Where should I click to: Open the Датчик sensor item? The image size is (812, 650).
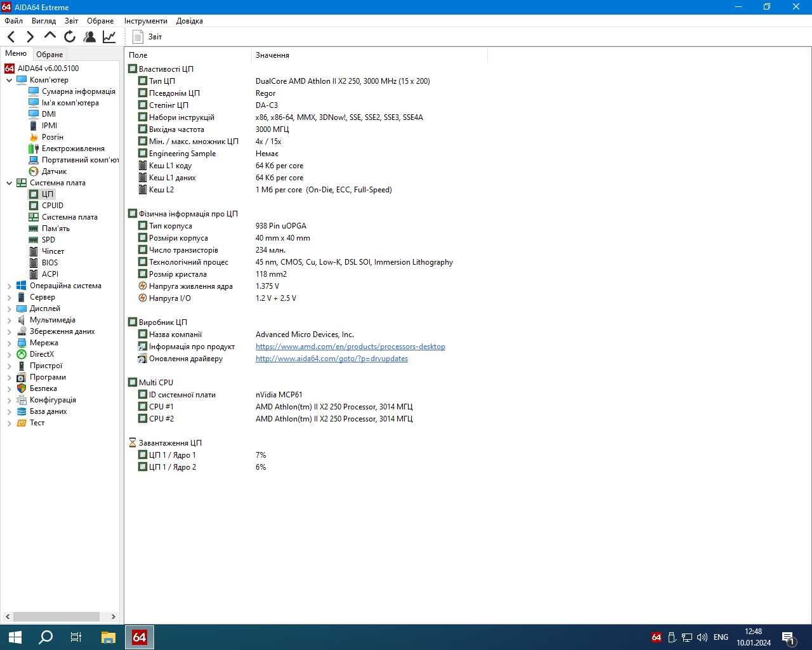coord(55,171)
